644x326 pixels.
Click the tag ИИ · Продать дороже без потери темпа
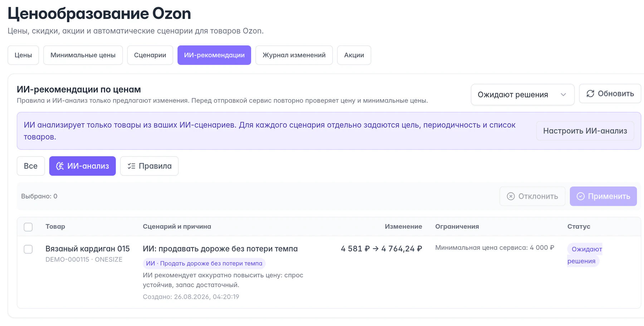click(204, 263)
